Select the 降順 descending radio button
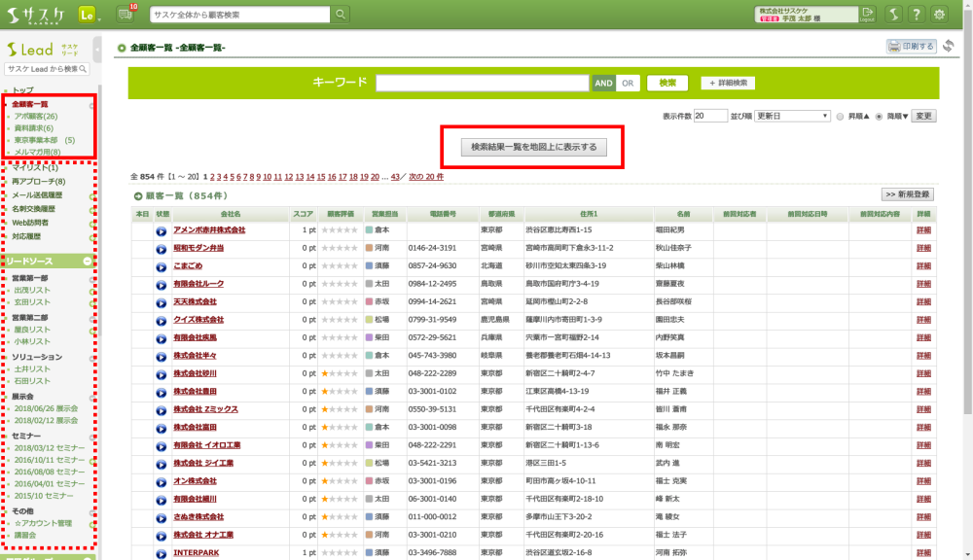The height and width of the screenshot is (560, 973). pyautogui.click(x=880, y=116)
